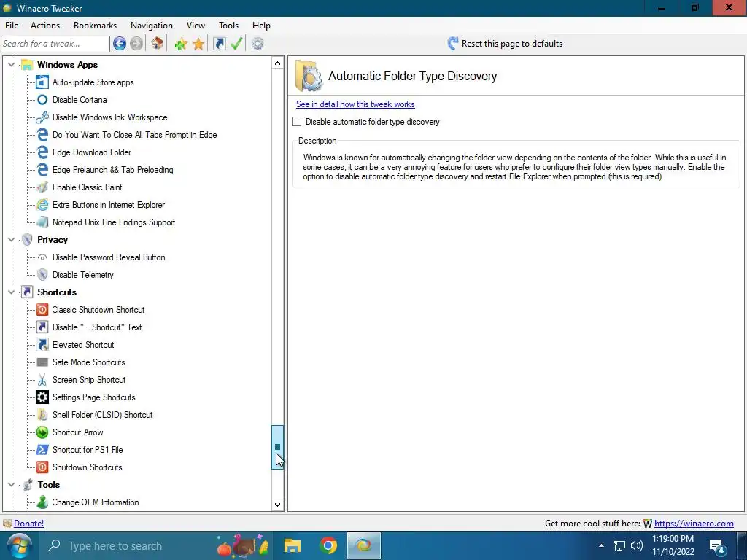
Task: Open the View menu
Action: click(x=196, y=26)
